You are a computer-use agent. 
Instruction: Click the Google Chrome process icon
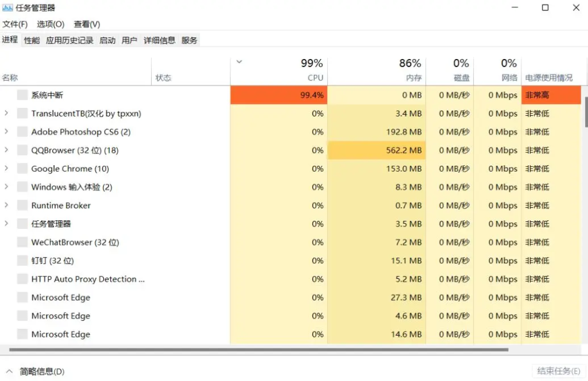click(22, 168)
